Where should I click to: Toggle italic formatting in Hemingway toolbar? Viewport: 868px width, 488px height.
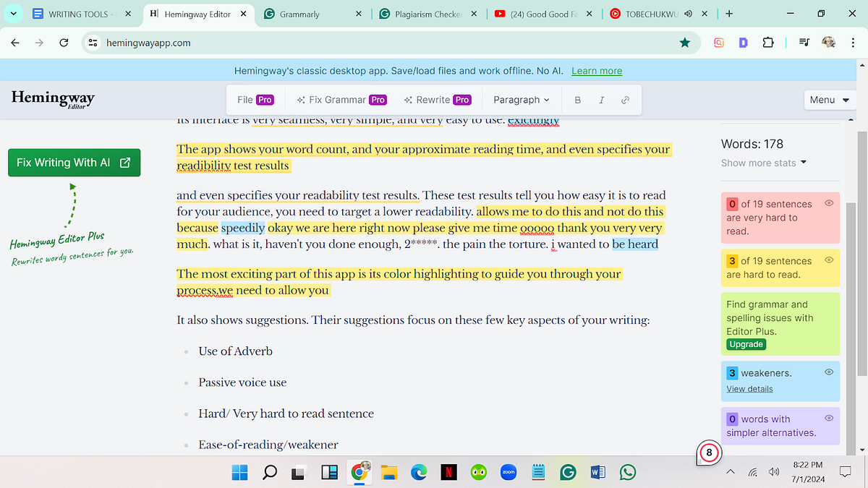601,100
